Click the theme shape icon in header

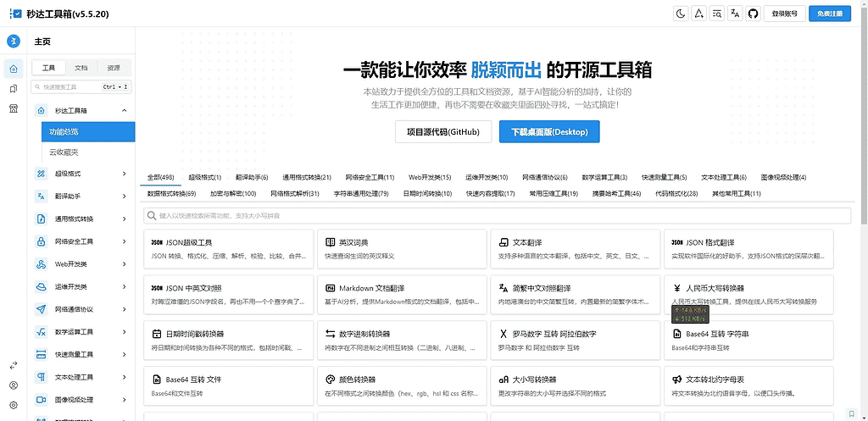(699, 14)
